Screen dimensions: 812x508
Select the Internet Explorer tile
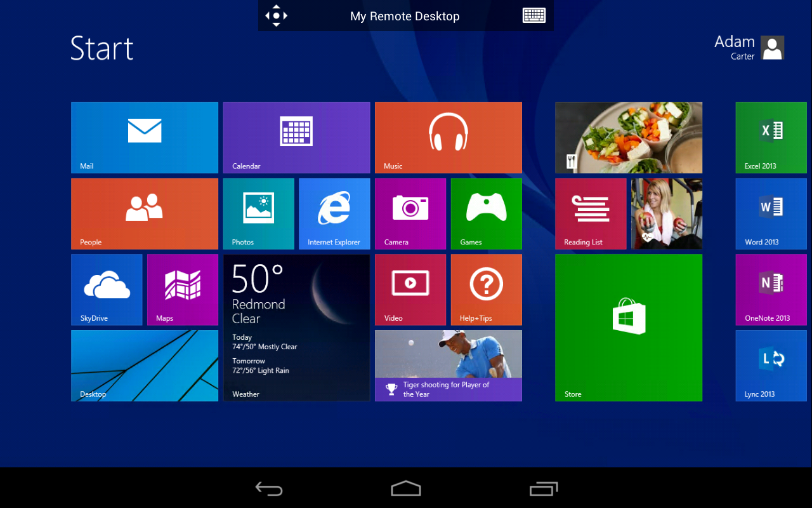[x=334, y=213]
